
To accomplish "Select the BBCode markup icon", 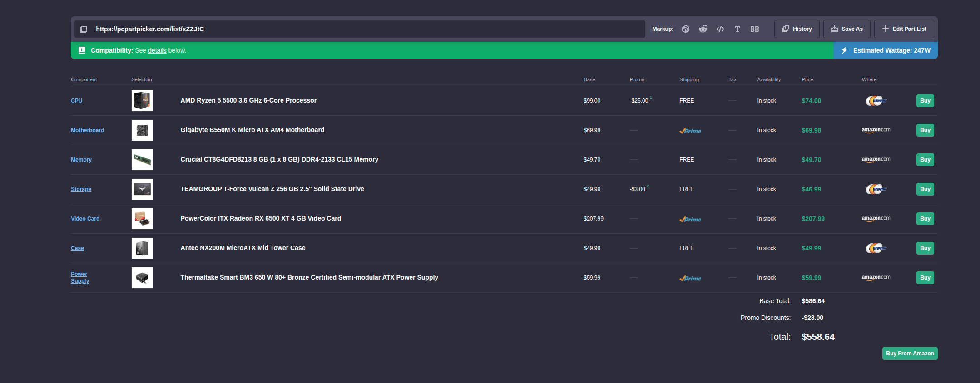I will [x=755, y=29].
